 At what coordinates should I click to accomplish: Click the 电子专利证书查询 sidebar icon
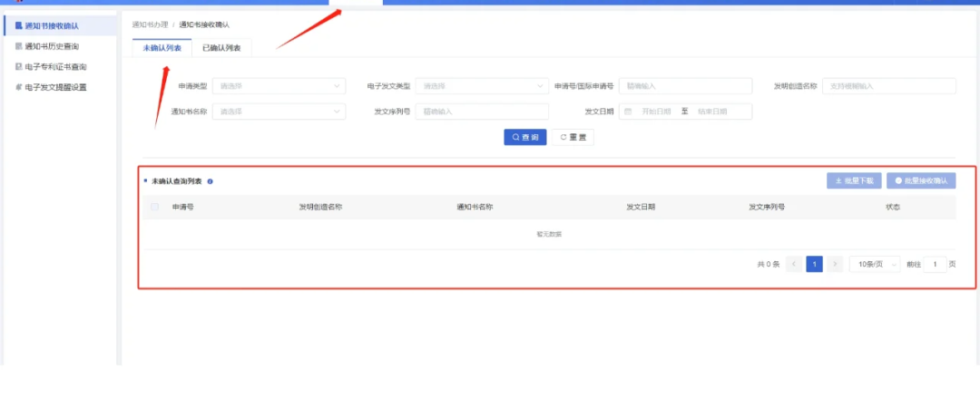tap(19, 67)
